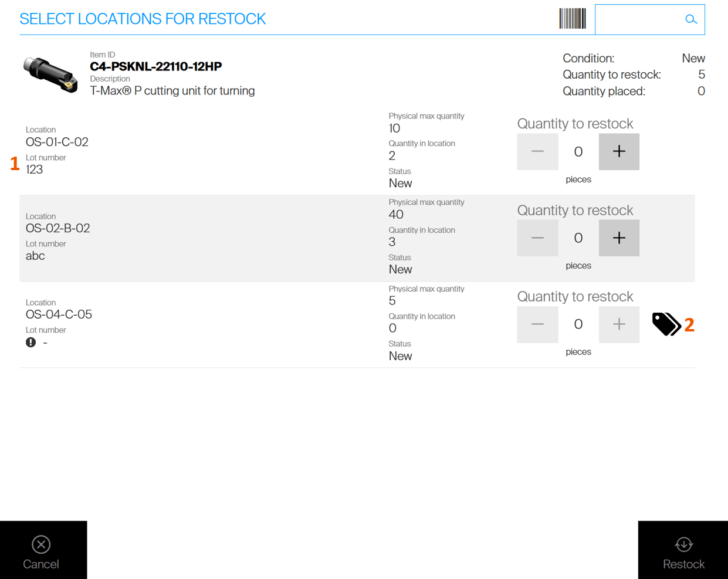Select the Cancel icon at bottom left
Image resolution: width=728 pixels, height=579 pixels.
click(41, 544)
